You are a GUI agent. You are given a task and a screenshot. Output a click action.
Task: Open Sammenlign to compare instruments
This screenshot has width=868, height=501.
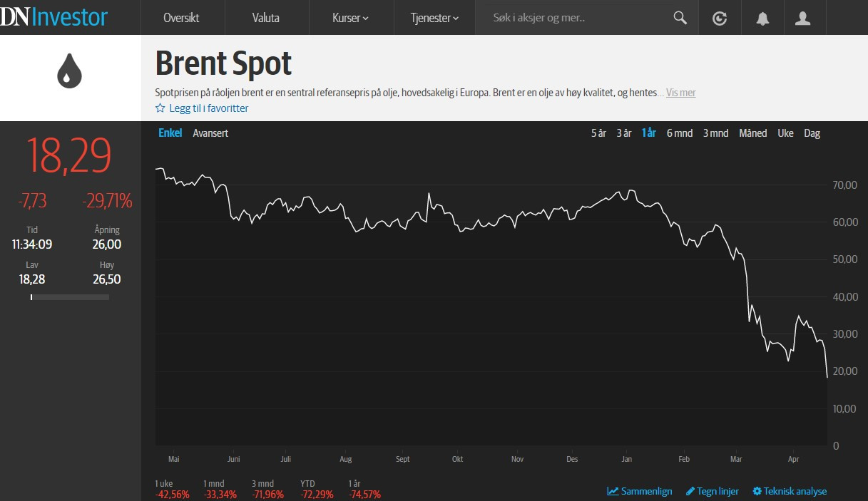tap(645, 491)
